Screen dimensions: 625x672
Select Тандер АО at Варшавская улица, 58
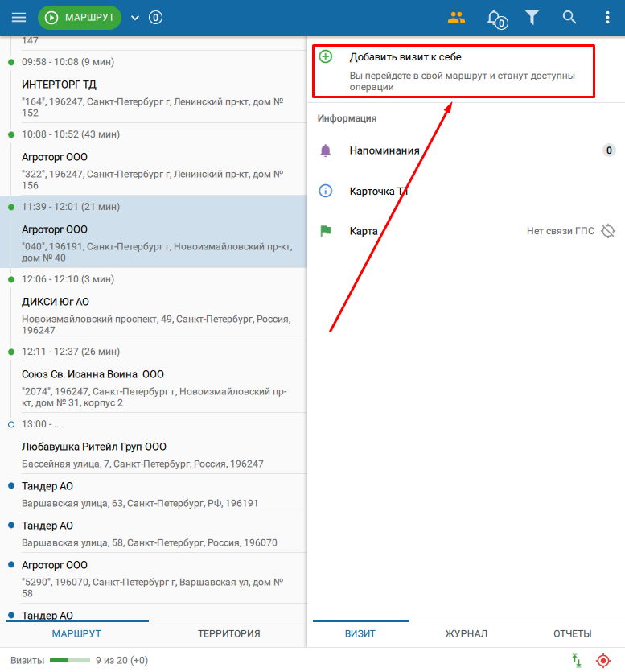click(x=154, y=533)
